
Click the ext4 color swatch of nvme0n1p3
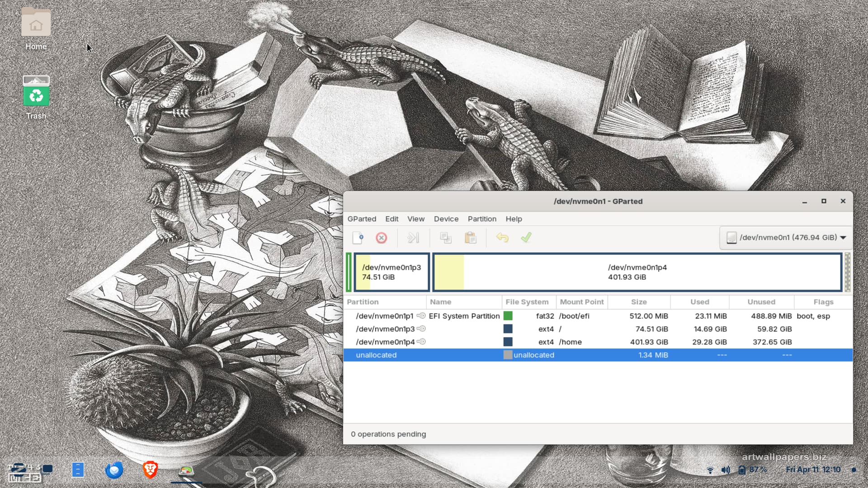click(508, 328)
